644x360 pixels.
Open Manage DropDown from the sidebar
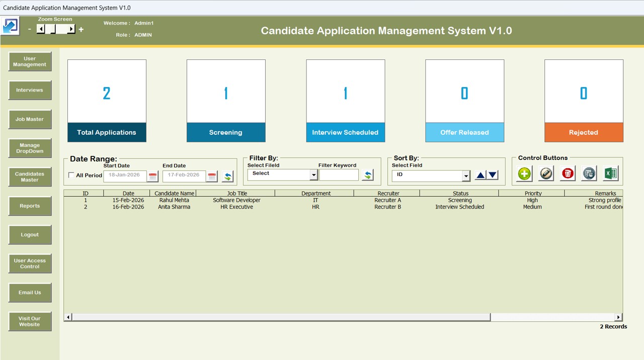pyautogui.click(x=30, y=148)
